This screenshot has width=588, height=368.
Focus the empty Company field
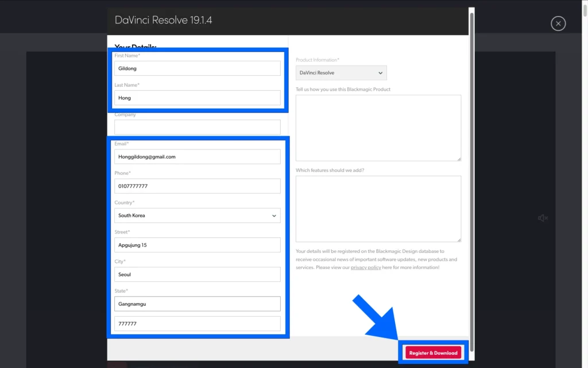pos(198,127)
